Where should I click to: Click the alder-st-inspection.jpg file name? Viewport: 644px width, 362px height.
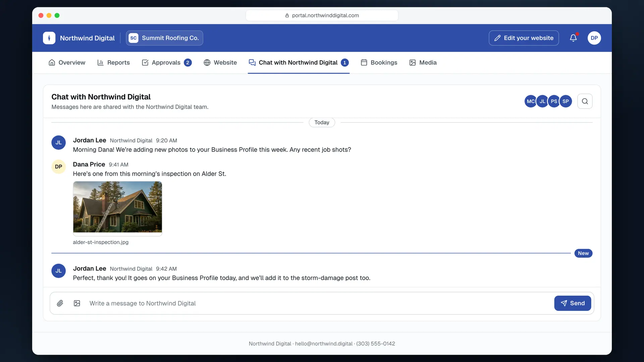101,242
